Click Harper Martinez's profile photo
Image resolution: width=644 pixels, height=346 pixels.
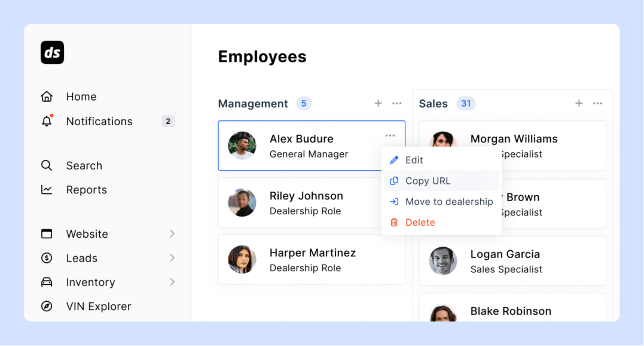(x=242, y=259)
